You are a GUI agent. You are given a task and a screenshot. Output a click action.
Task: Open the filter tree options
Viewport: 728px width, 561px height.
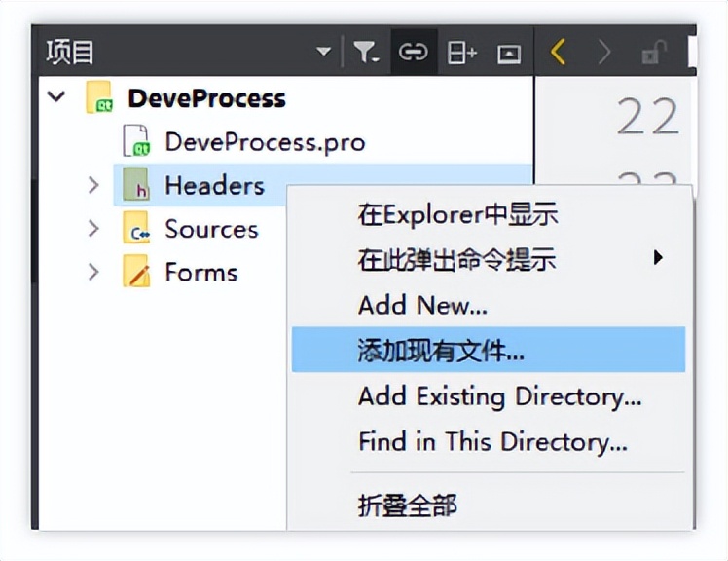click(366, 53)
